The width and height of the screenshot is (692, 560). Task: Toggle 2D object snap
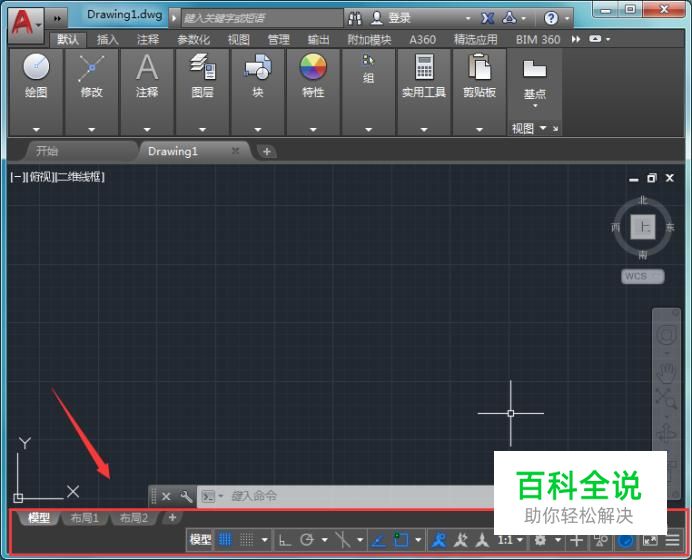pyautogui.click(x=401, y=539)
